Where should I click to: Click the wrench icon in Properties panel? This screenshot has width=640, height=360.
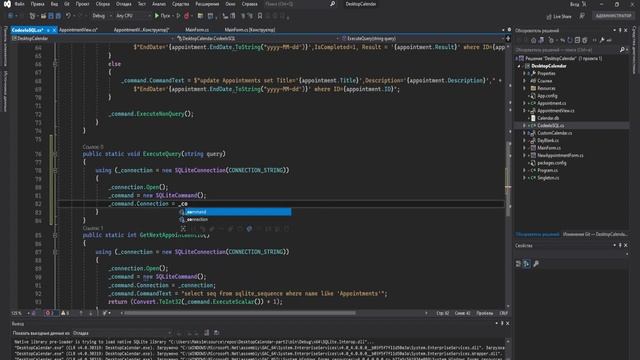point(536,264)
